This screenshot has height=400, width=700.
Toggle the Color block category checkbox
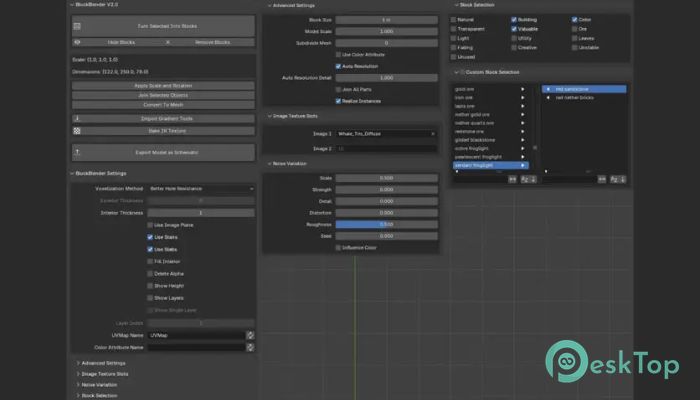[x=575, y=20]
